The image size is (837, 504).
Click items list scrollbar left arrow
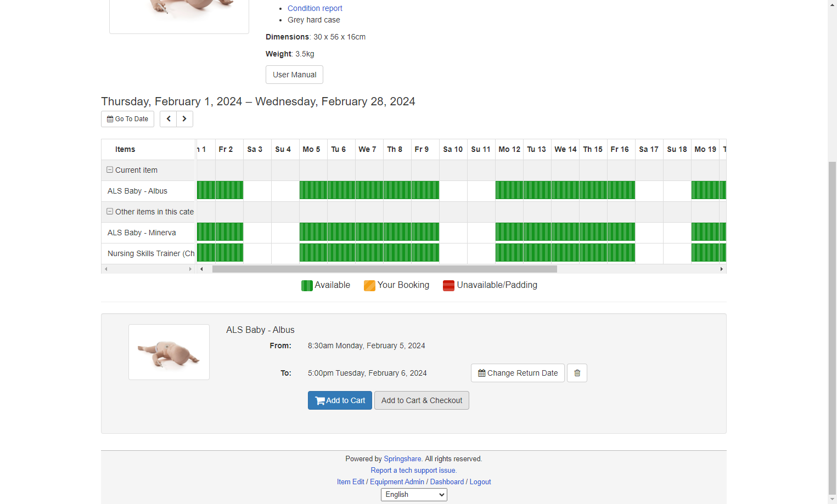106,269
